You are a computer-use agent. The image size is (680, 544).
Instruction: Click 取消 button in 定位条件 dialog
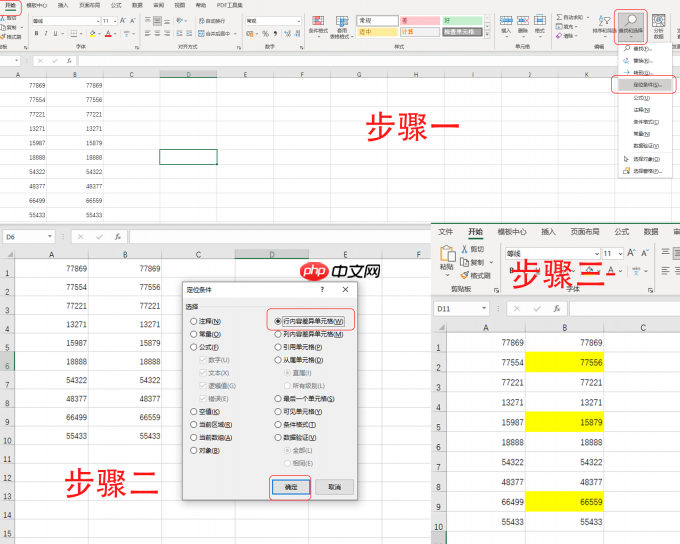(x=334, y=487)
